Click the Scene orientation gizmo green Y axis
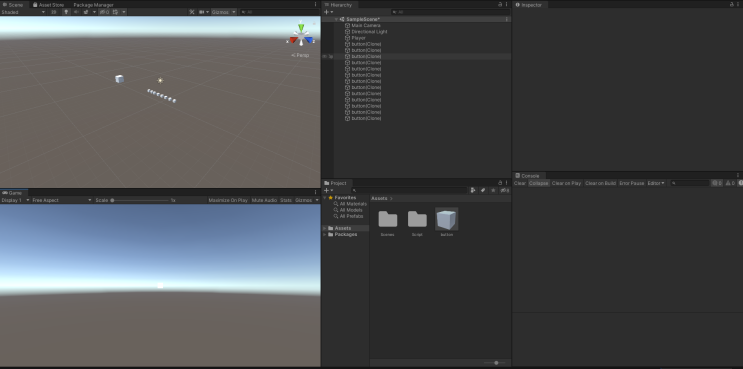This screenshot has height=369, width=743. [x=301, y=27]
